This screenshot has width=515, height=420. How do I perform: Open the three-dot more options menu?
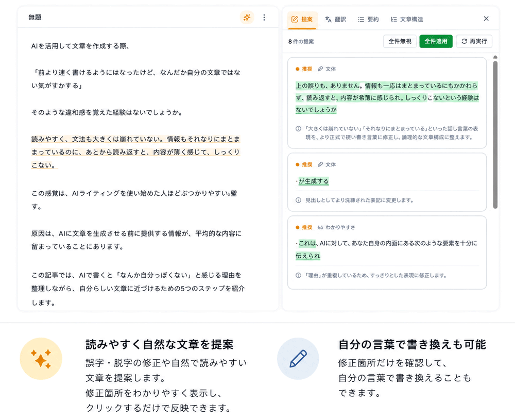(x=264, y=18)
